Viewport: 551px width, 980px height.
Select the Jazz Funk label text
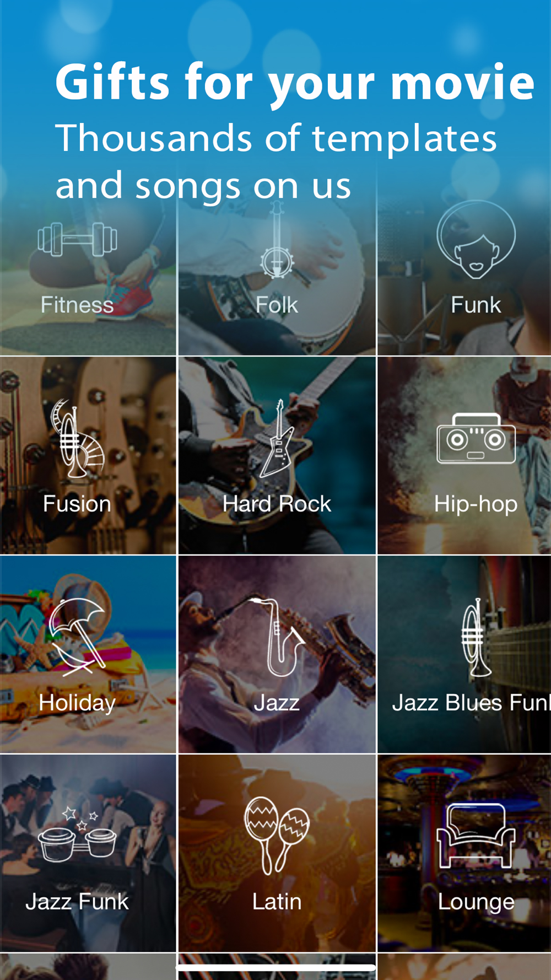(x=77, y=902)
